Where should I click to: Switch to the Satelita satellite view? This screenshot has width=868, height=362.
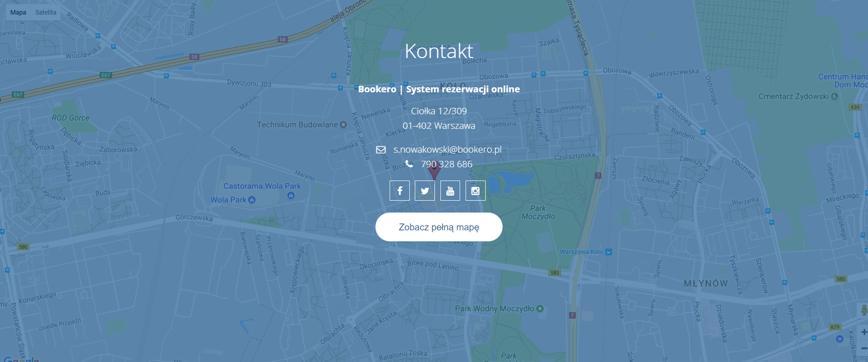coord(46,12)
